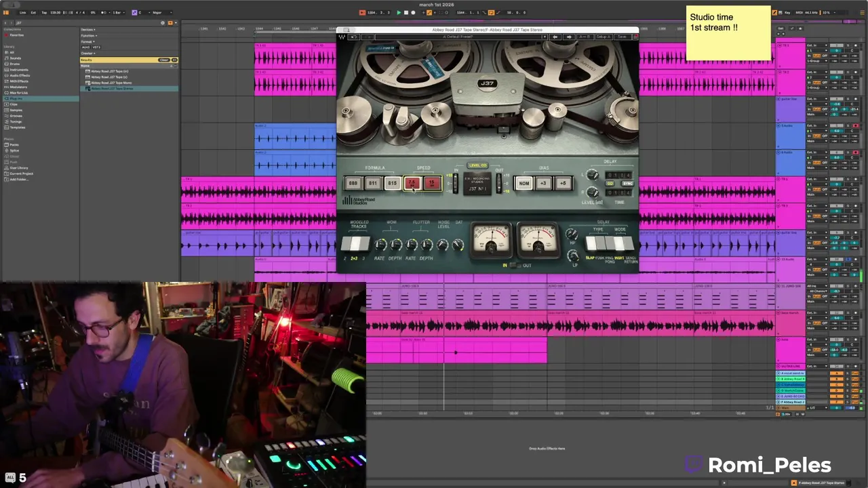Set tape speed to 7.5 ips

coord(412,184)
